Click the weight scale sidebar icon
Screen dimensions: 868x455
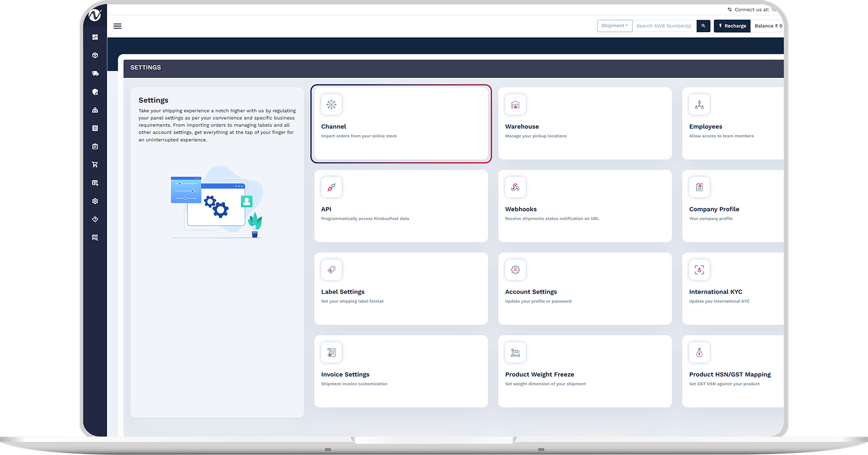coord(95,110)
